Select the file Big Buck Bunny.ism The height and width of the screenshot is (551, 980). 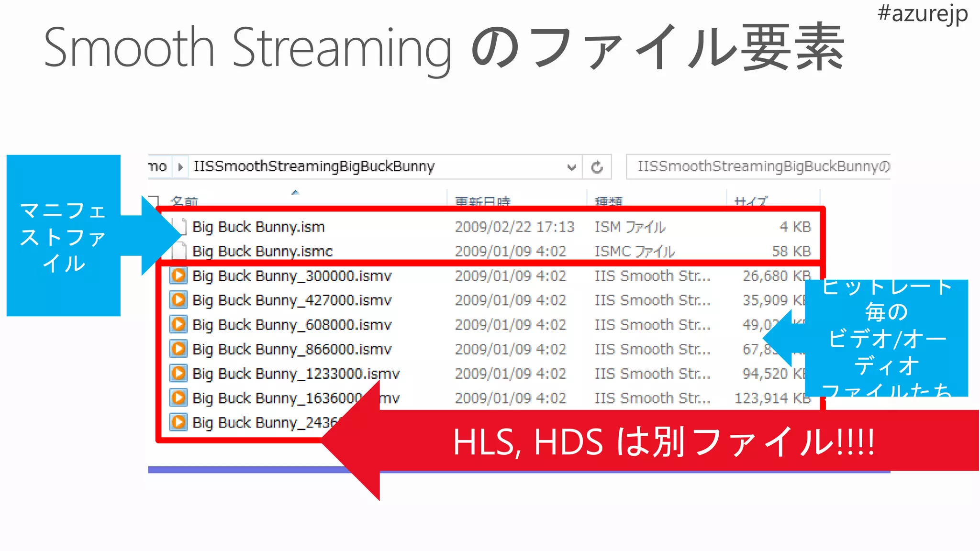(258, 227)
